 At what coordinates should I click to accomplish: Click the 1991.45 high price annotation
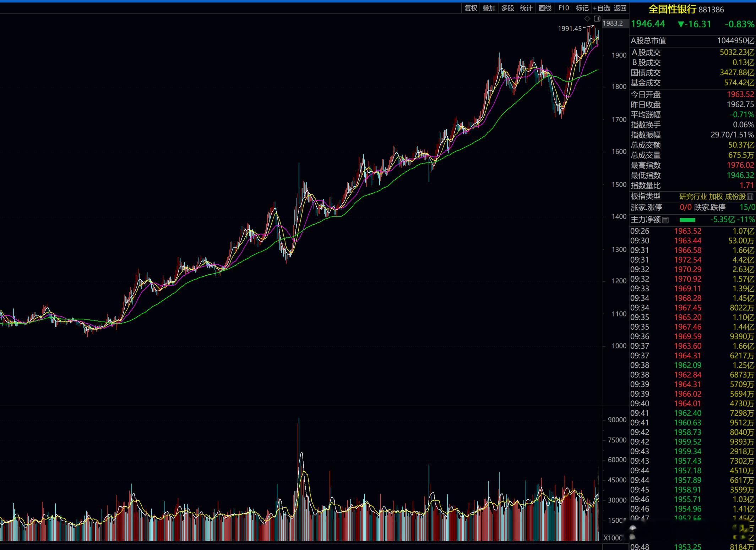coord(570,29)
